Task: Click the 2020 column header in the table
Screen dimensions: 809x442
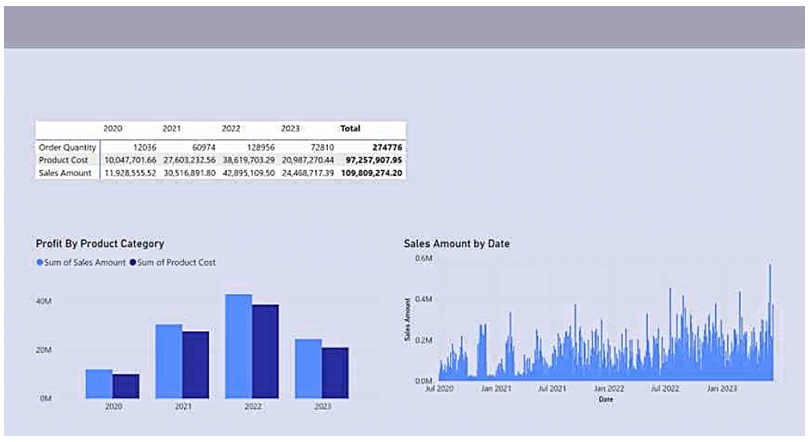Action: [x=113, y=129]
